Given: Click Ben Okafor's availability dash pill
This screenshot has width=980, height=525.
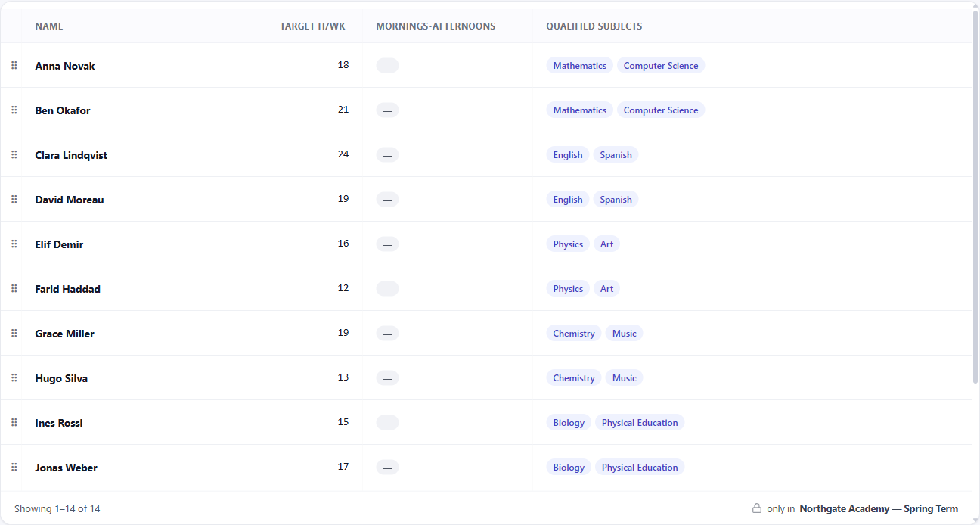Looking at the screenshot, I should coord(387,110).
